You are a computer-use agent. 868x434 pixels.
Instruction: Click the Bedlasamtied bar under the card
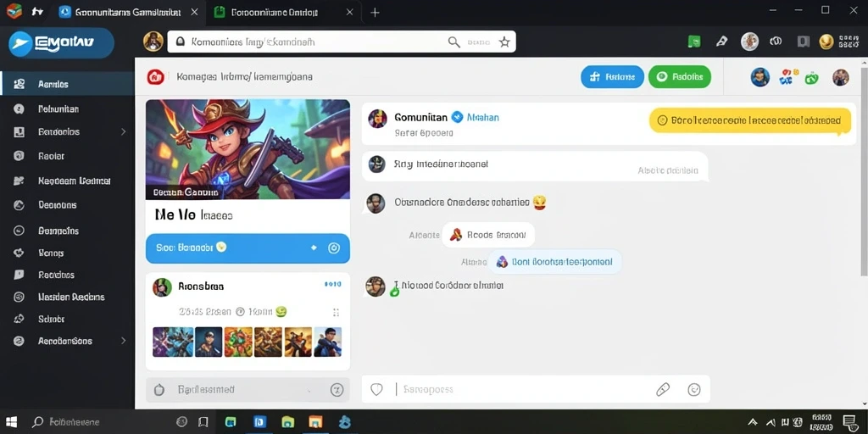(248, 390)
